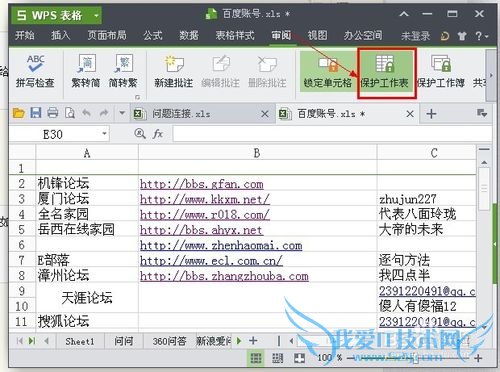Open the document tab list dropdown
Image resolution: width=500 pixels, height=372 pixels.
(x=482, y=113)
